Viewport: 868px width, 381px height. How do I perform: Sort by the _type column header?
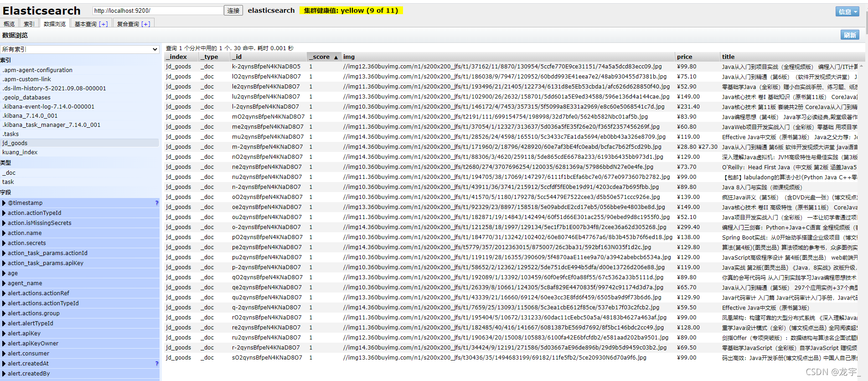coord(214,57)
